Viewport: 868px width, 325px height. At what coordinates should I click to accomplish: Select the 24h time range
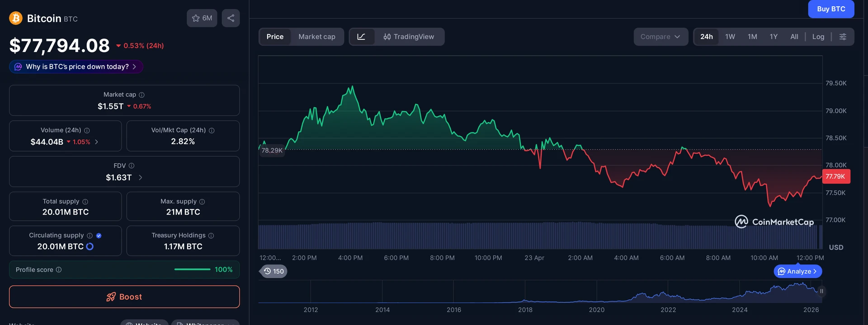pos(707,37)
